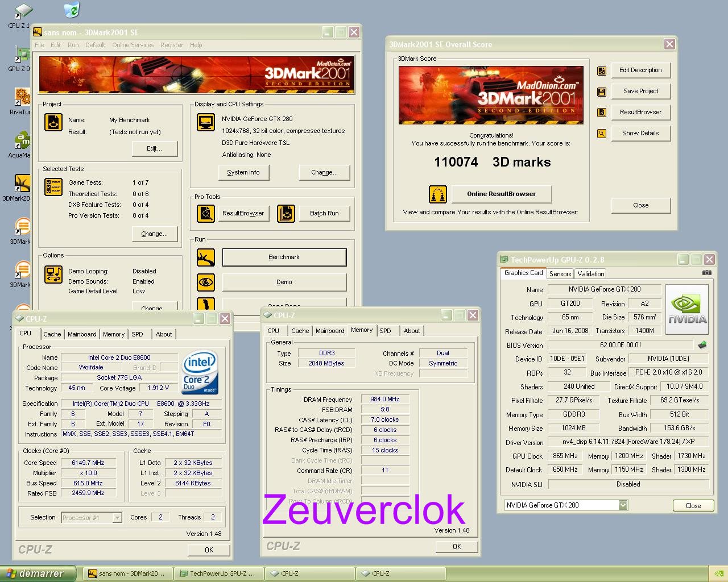This screenshot has width=728, height=582.
Task: Click OK in the right CPU-Z Memory window
Action: click(x=457, y=546)
